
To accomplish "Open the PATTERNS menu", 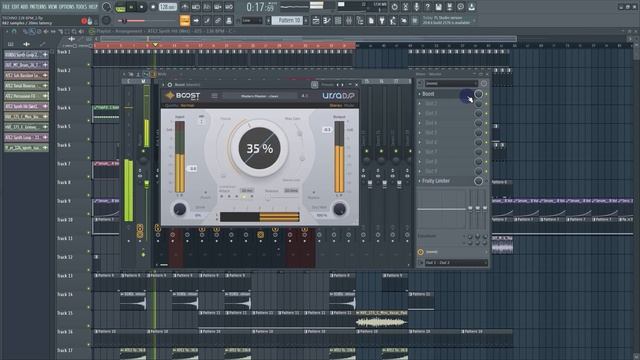I will [x=38, y=7].
